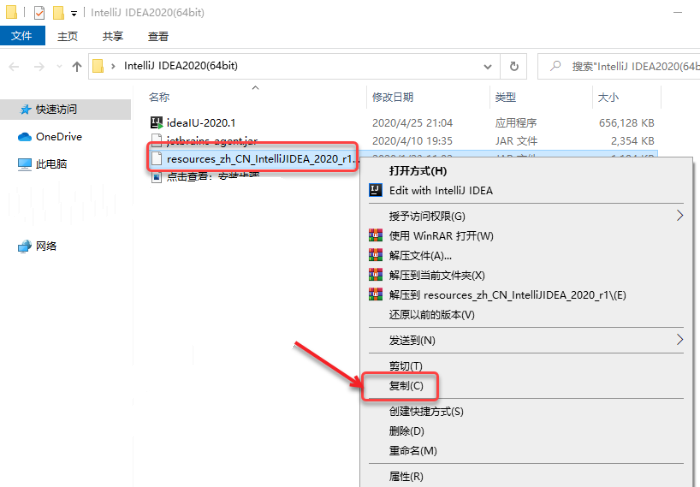Choose 复制(C) in context menu
Viewport: 700px width, 487px height.
(406, 386)
